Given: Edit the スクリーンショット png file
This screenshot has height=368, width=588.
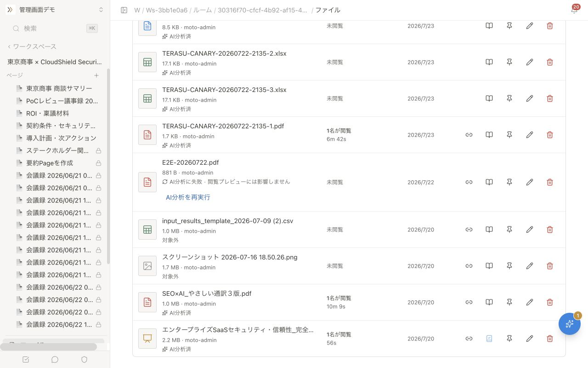Looking at the screenshot, I should point(530,266).
